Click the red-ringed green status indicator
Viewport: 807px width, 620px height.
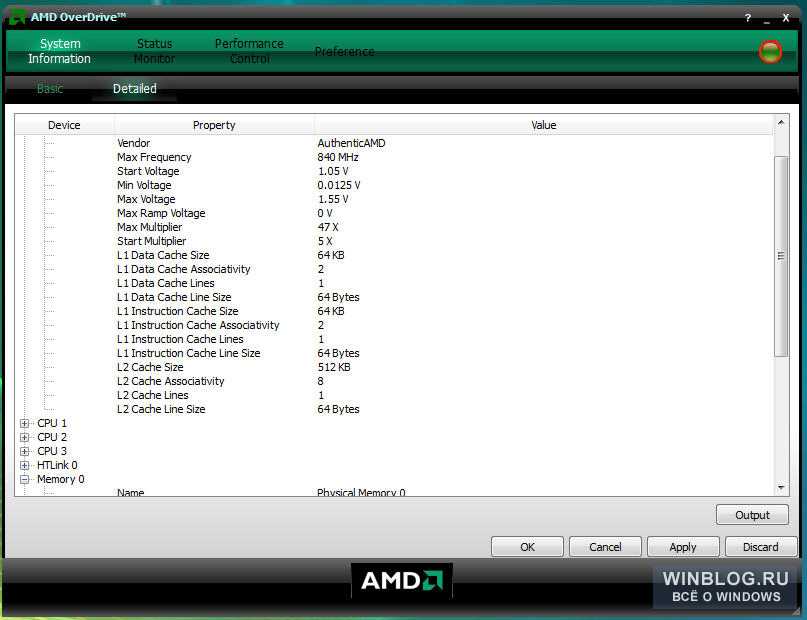770,51
